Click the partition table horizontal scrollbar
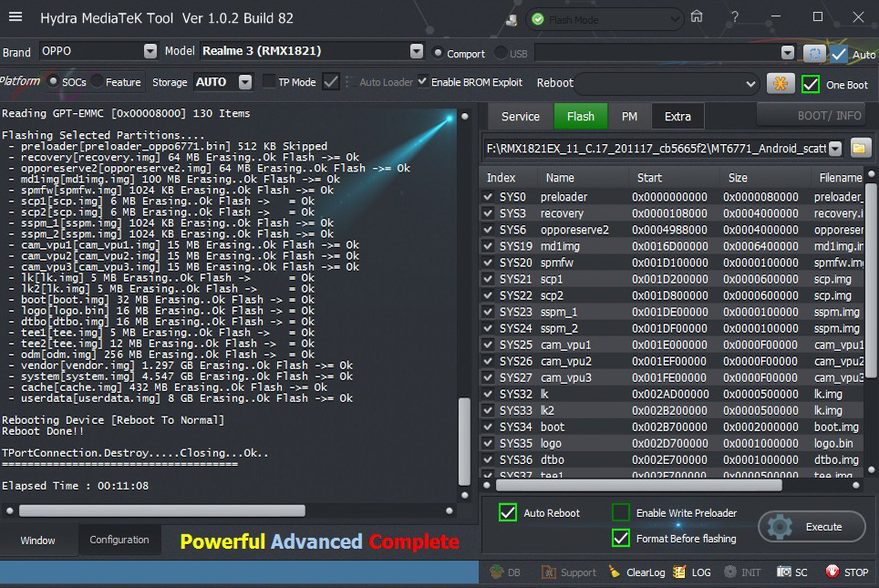The height and width of the screenshot is (588, 879). tap(639, 485)
